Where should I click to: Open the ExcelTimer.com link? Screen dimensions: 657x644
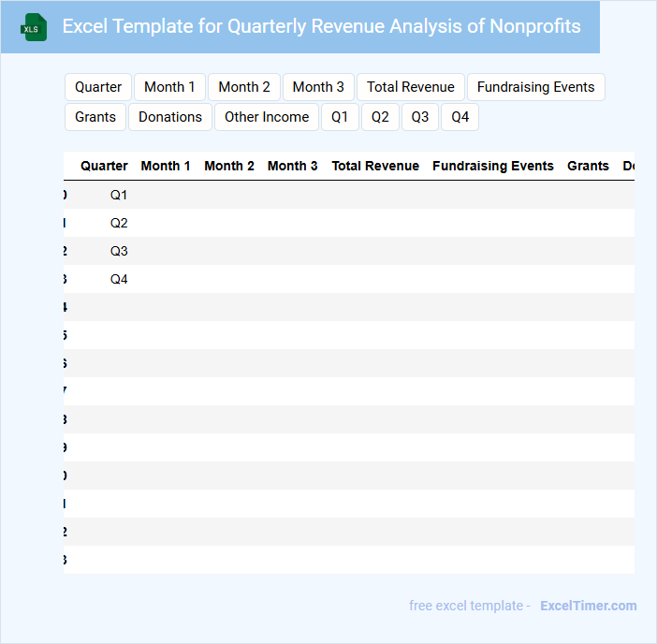tap(588, 606)
